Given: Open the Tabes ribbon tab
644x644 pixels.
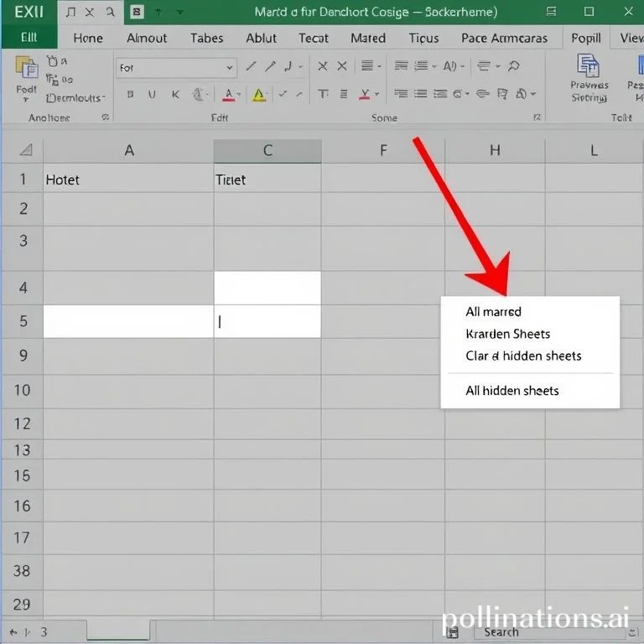Looking at the screenshot, I should (x=206, y=39).
